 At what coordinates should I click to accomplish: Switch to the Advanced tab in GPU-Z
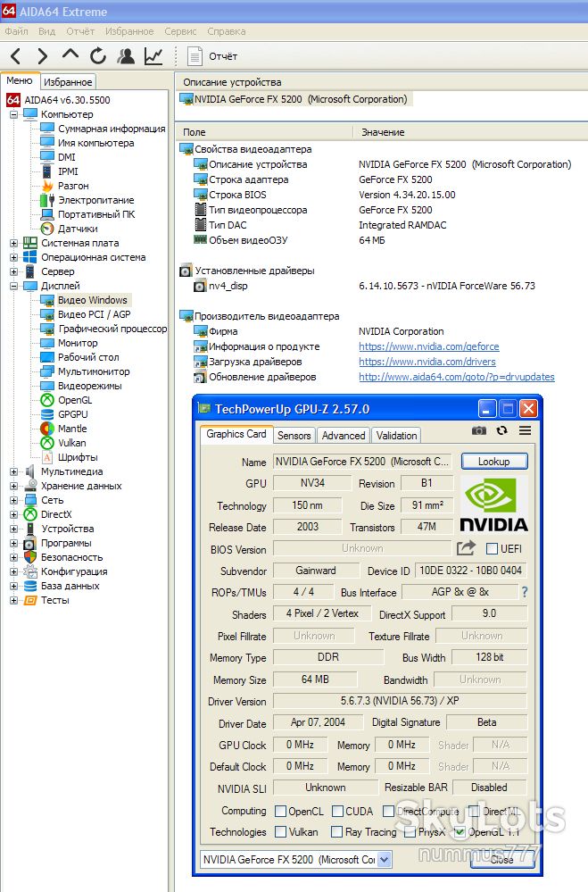point(344,435)
